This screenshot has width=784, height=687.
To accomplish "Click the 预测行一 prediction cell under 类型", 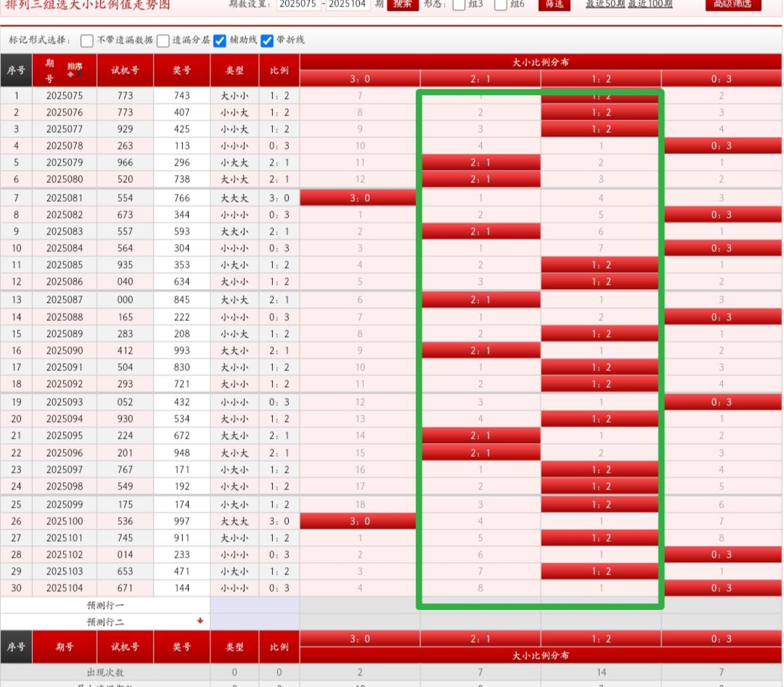I will pyautogui.click(x=234, y=604).
